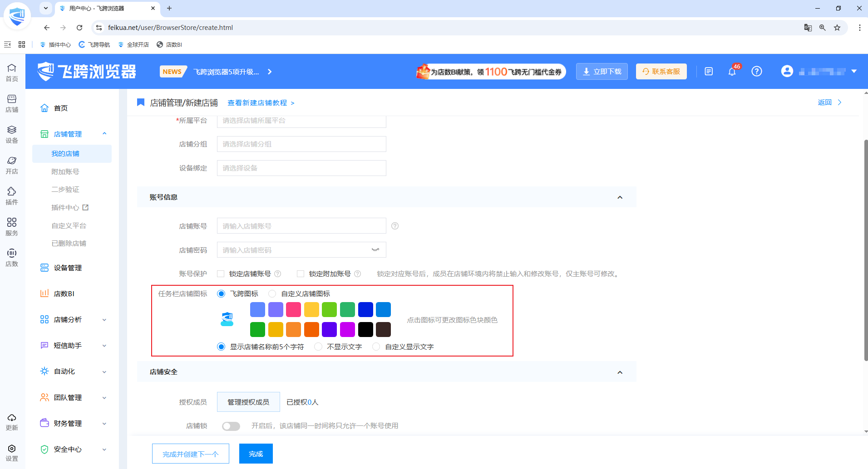Open 店数BI in the sidebar
Screen dimensions: 868x469
64,294
